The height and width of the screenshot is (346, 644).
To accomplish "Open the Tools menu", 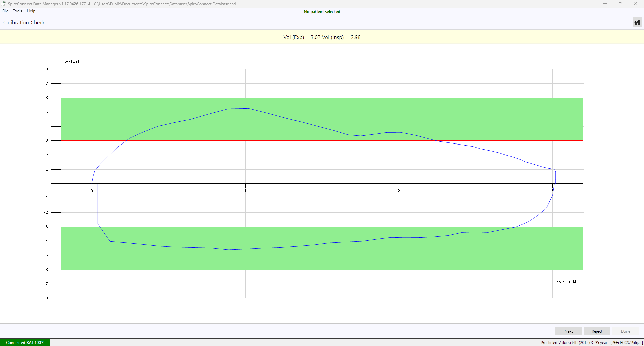I will coord(17,11).
